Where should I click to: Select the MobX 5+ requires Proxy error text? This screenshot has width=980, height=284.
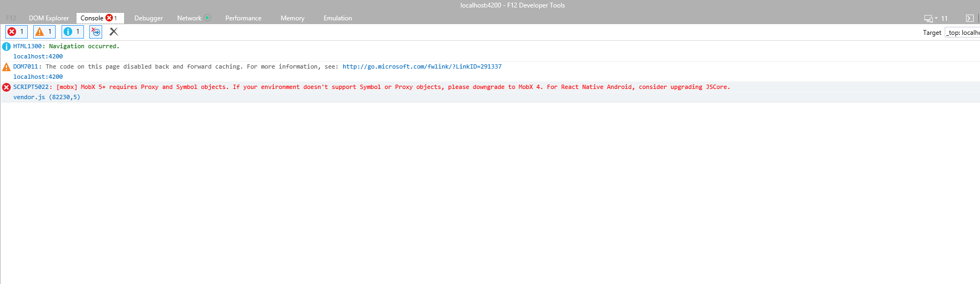pyautogui.click(x=393, y=87)
